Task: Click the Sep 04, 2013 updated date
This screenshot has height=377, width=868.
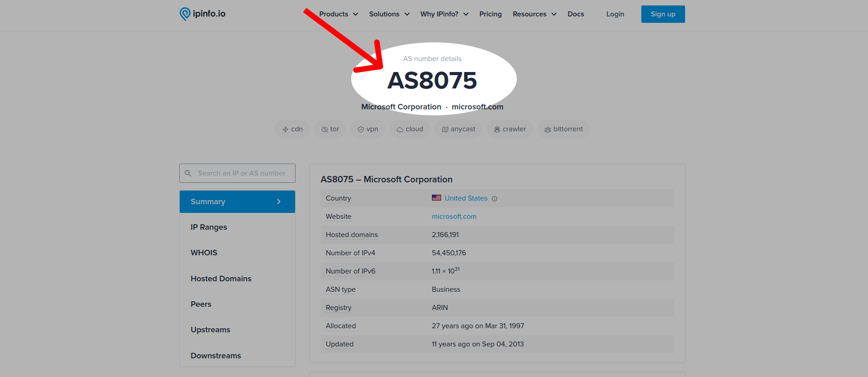Action: coord(503,344)
